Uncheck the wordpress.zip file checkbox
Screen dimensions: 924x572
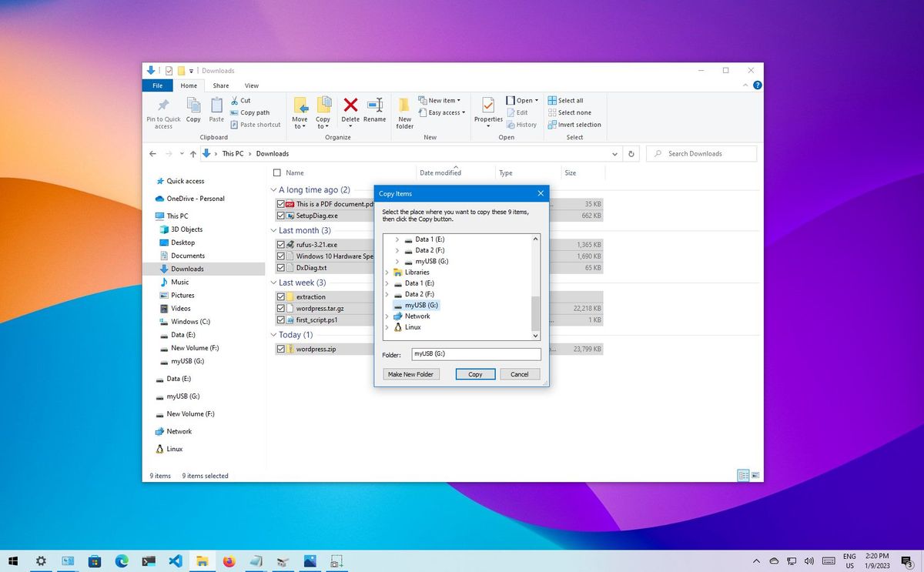click(x=280, y=348)
